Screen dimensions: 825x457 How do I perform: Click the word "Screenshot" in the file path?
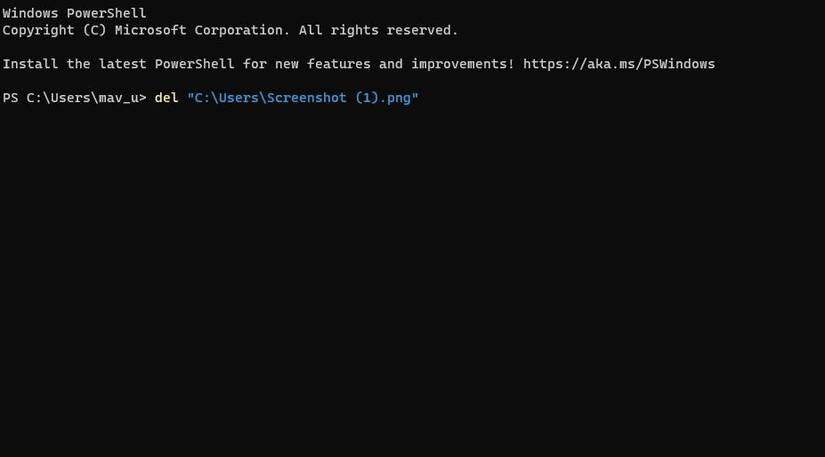[307, 98]
